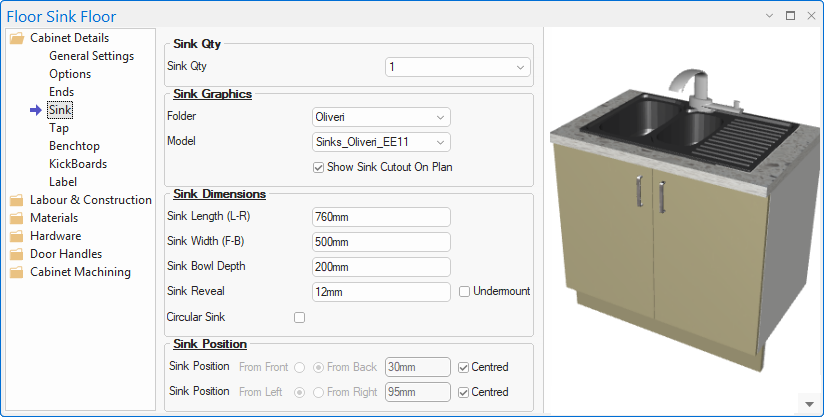Click the Hardware folder icon
The width and height of the screenshot is (824, 417).
[x=16, y=236]
